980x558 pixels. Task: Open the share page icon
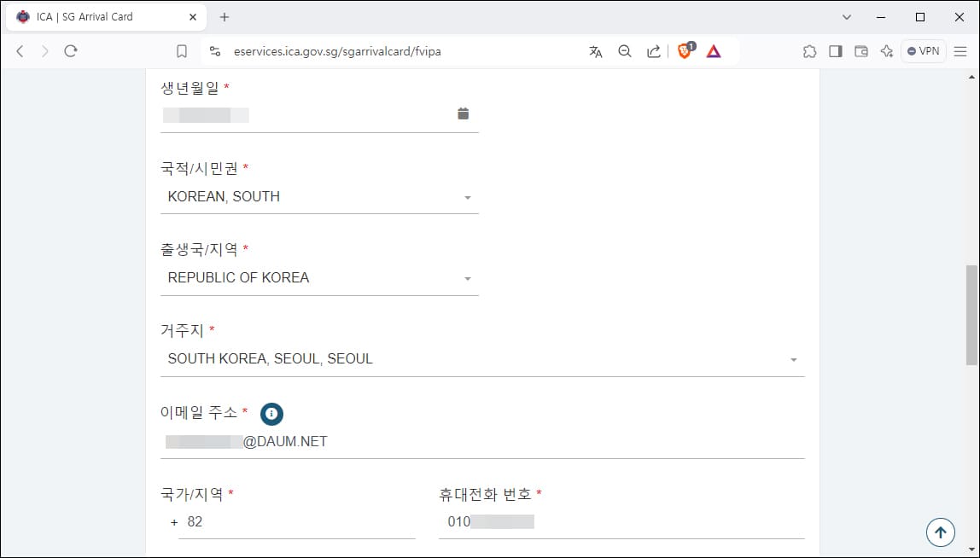[x=653, y=51]
